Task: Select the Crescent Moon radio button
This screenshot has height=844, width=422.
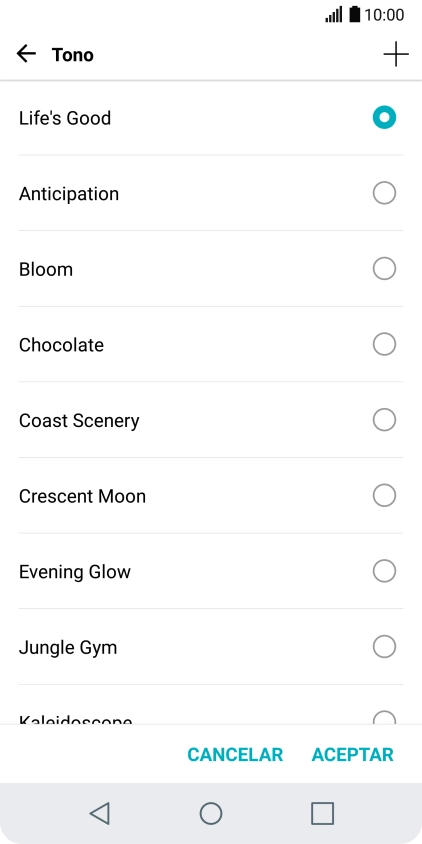Action: coord(384,496)
